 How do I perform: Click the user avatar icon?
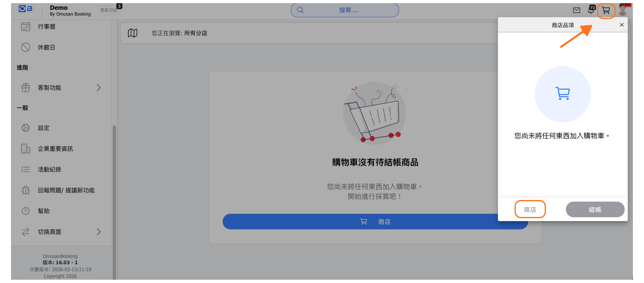[623, 10]
